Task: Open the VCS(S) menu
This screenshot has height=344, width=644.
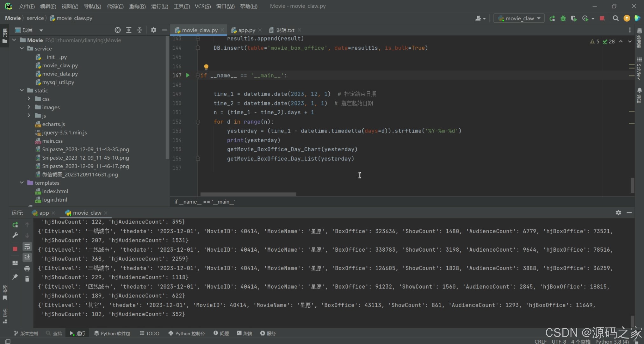Action: 203,6
